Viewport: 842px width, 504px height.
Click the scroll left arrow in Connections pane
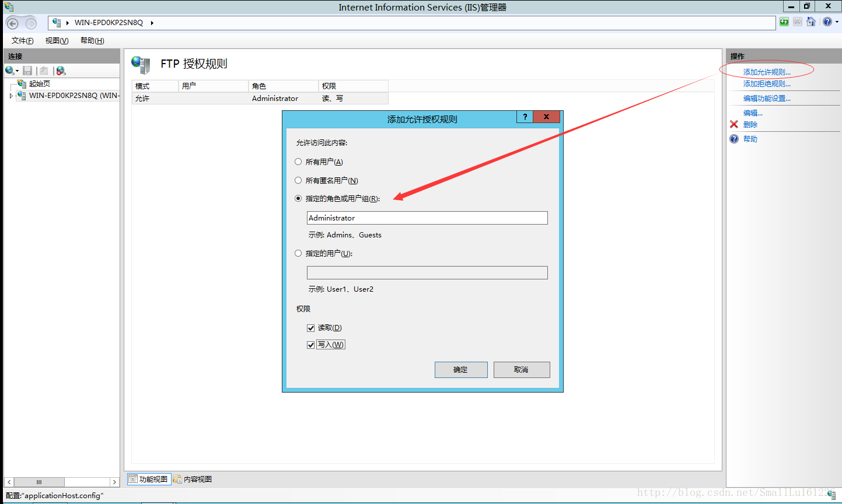tap(9, 482)
